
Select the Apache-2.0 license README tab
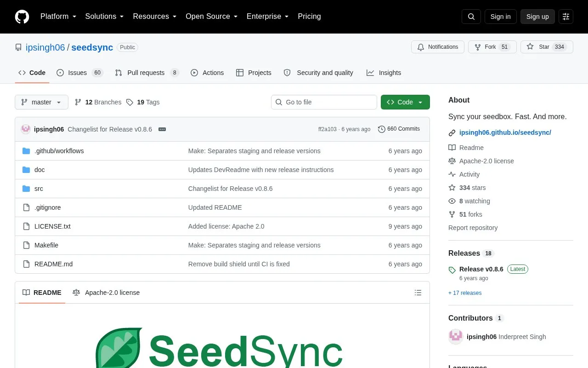pyautogui.click(x=106, y=293)
